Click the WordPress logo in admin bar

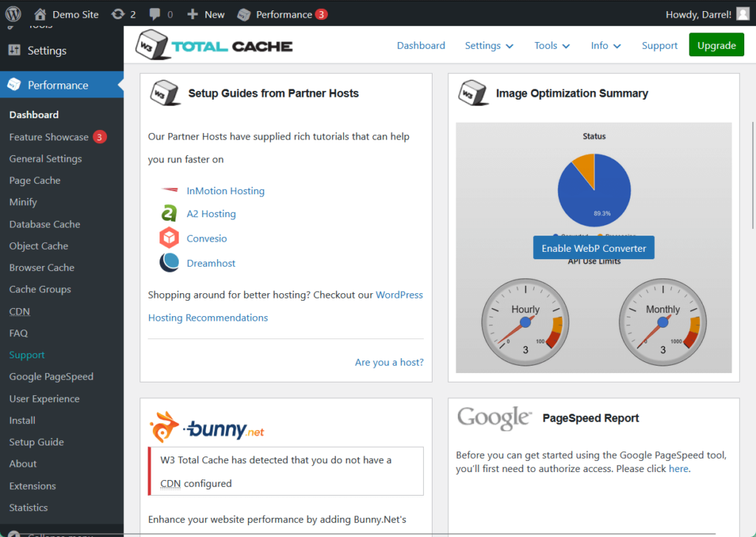click(13, 13)
